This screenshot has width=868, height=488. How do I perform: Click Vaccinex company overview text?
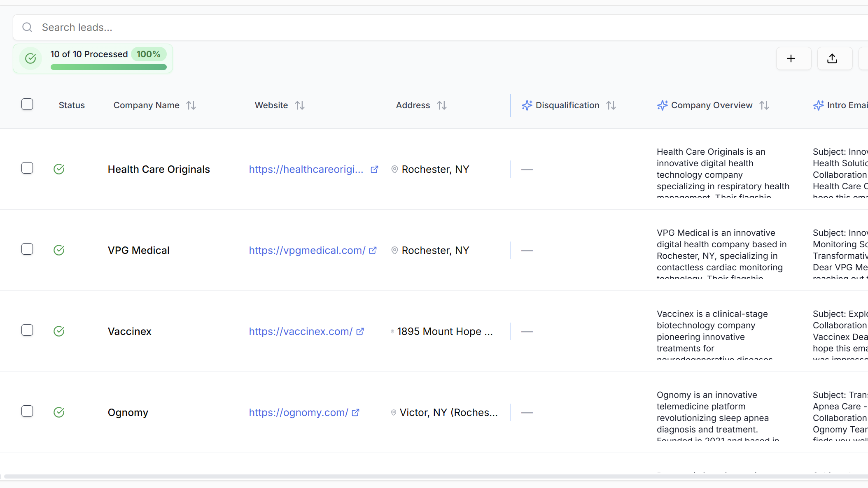click(715, 334)
